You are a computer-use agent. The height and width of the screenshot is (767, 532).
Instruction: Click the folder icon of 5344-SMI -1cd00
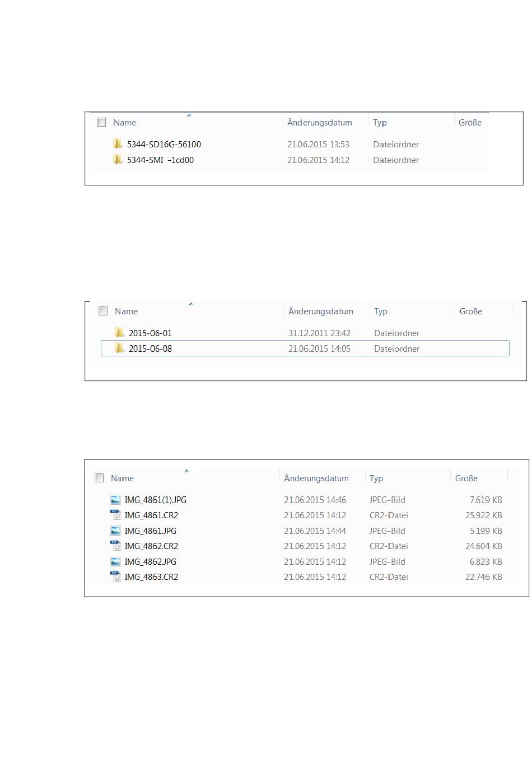point(118,160)
